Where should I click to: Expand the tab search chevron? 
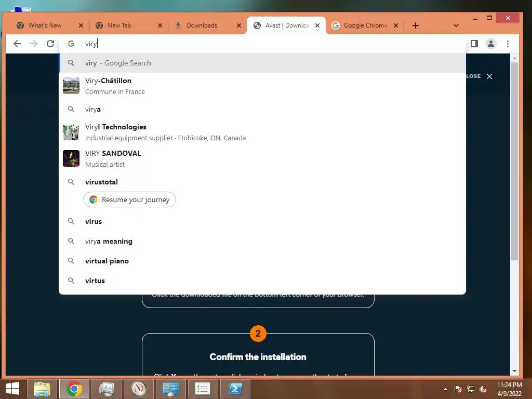[456, 25]
